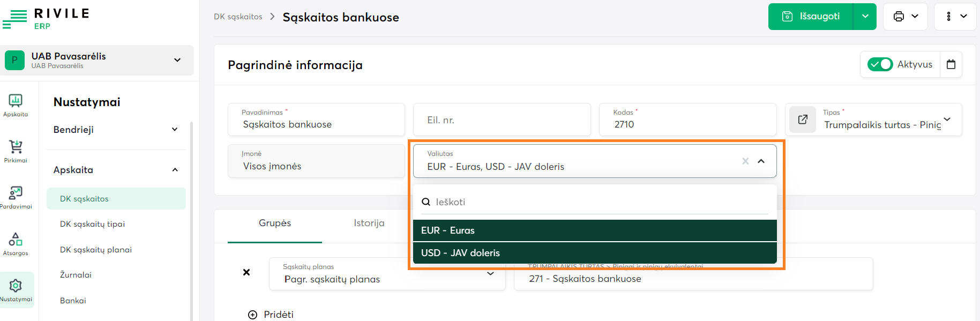This screenshot has height=321, width=980.
Task: Switch to the Istorija tab
Action: point(369,223)
